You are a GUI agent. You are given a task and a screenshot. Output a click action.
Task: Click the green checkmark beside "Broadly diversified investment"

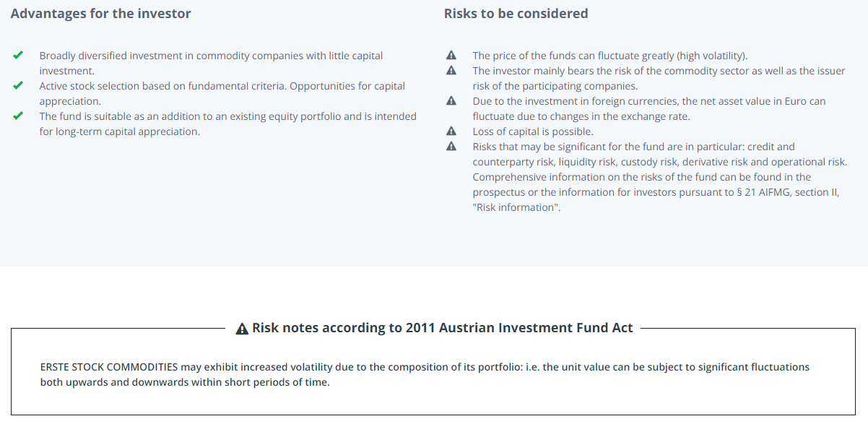tap(18, 55)
